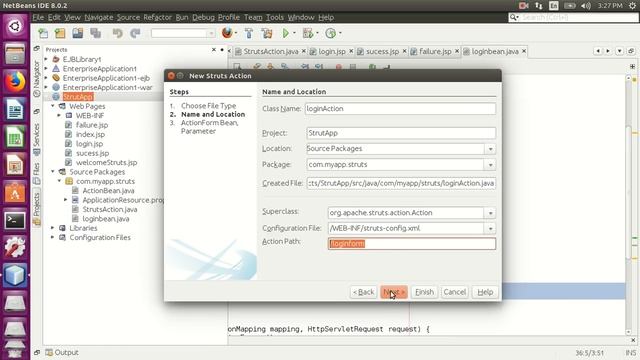
Task: Click the Help button in dialog
Action: [x=485, y=292]
